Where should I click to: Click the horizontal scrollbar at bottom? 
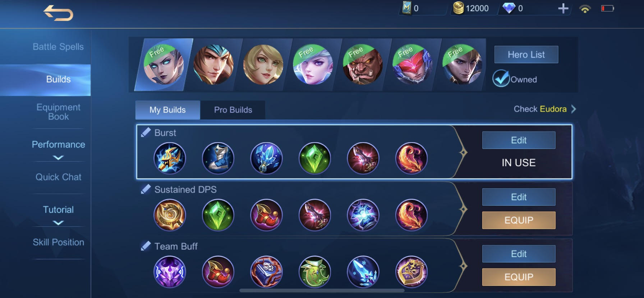pos(322,290)
